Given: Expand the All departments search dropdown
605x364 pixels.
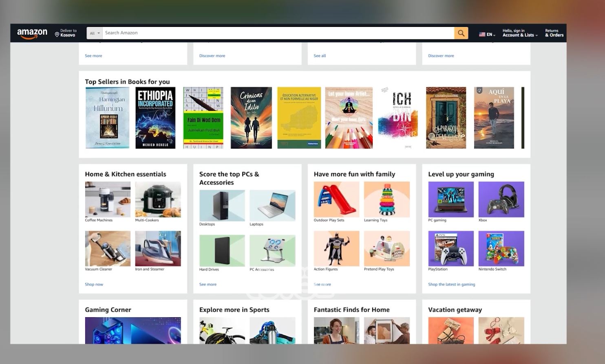Looking at the screenshot, I should pyautogui.click(x=95, y=33).
